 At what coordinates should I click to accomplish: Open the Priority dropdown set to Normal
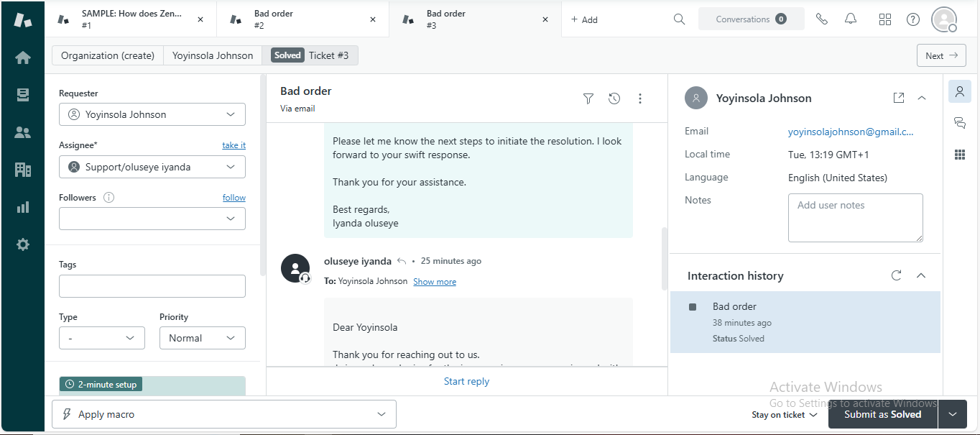tap(202, 338)
